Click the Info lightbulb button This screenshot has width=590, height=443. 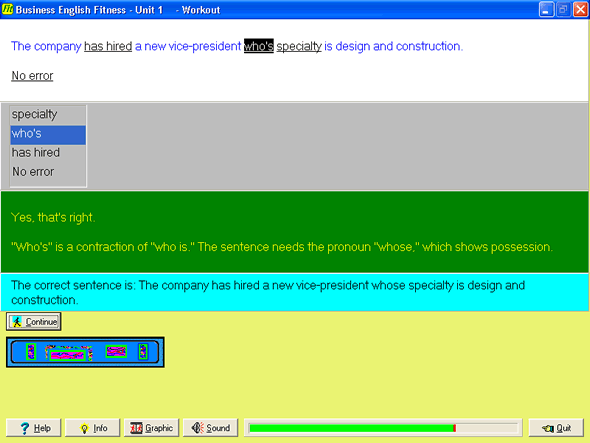(93, 428)
